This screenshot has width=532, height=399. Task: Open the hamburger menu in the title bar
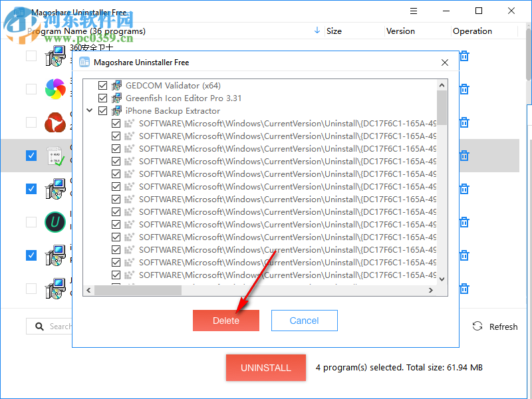[413, 11]
